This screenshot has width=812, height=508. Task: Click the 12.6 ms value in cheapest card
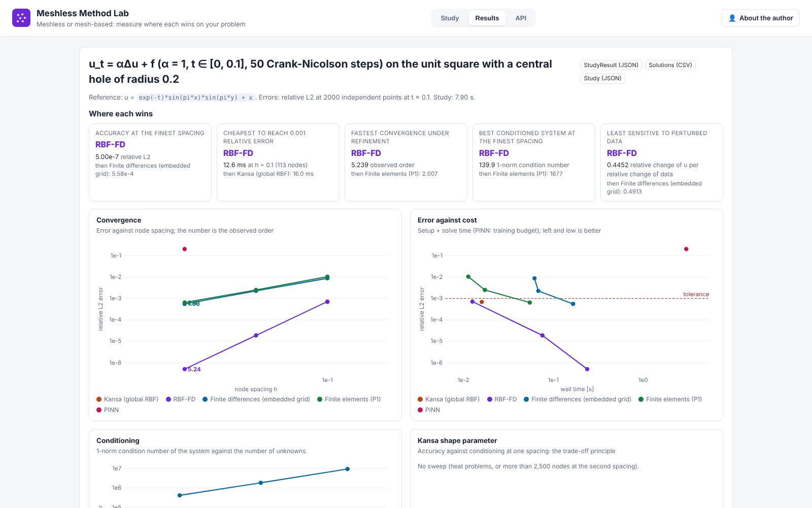[x=234, y=165]
